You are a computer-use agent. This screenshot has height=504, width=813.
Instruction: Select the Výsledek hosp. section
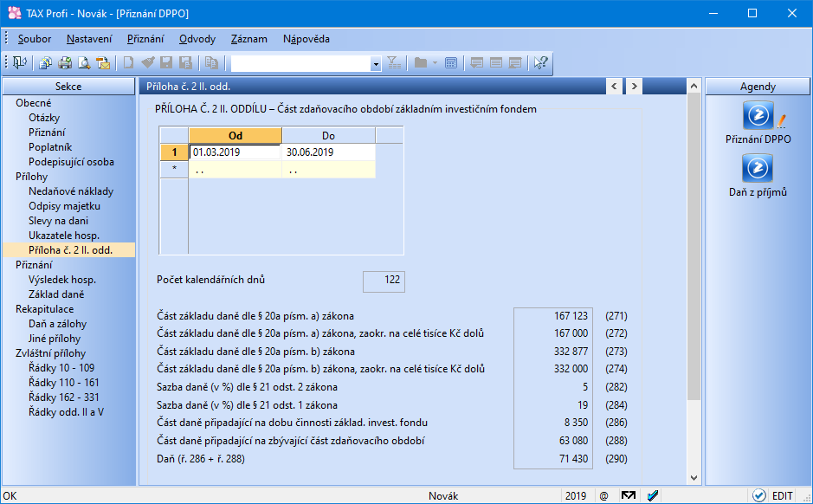click(x=62, y=280)
